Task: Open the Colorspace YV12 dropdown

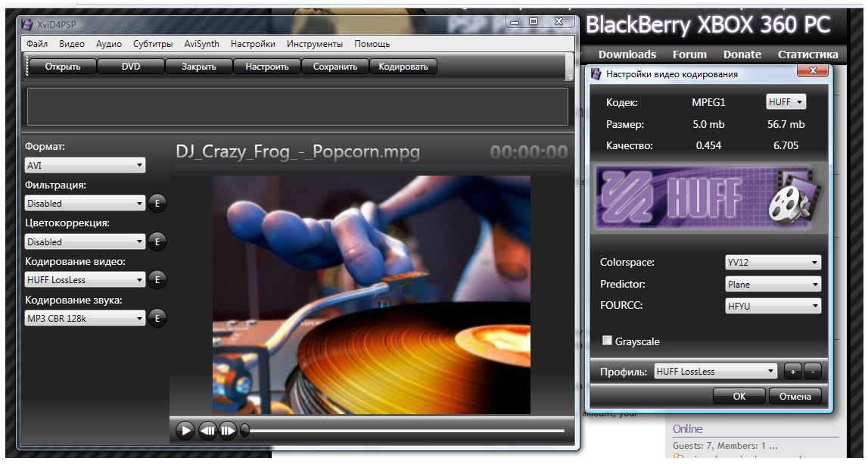Action: [x=773, y=263]
